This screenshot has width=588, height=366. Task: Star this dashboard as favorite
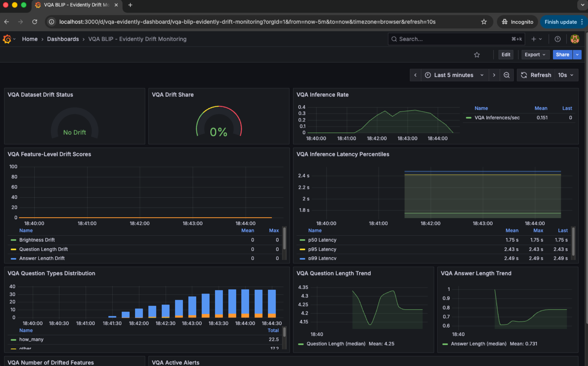pyautogui.click(x=476, y=55)
